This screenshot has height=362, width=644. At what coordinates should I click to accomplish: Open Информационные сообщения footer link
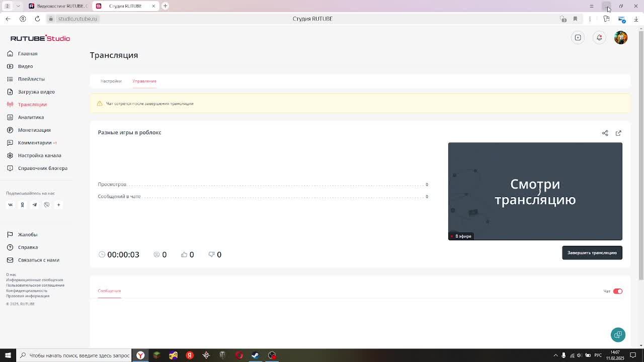click(35, 280)
